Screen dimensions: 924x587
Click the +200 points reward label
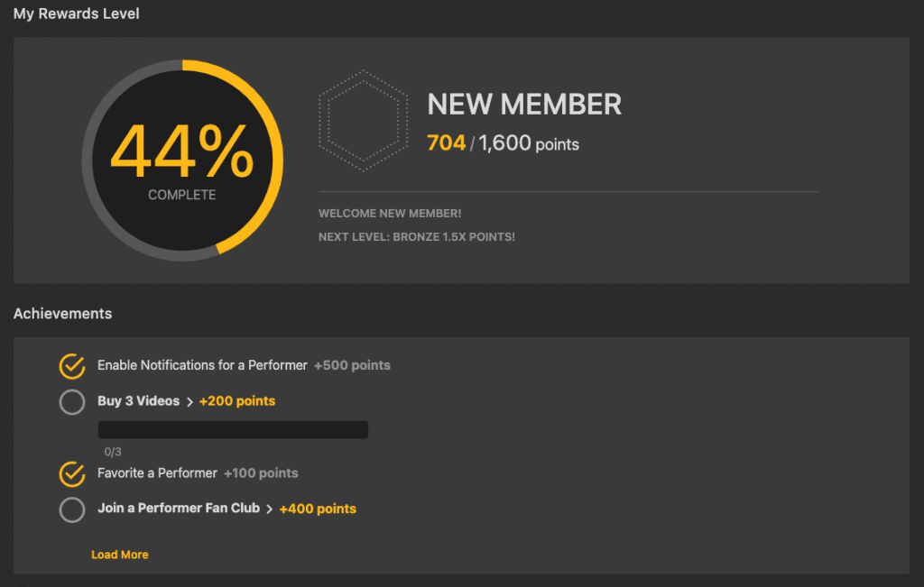click(237, 401)
